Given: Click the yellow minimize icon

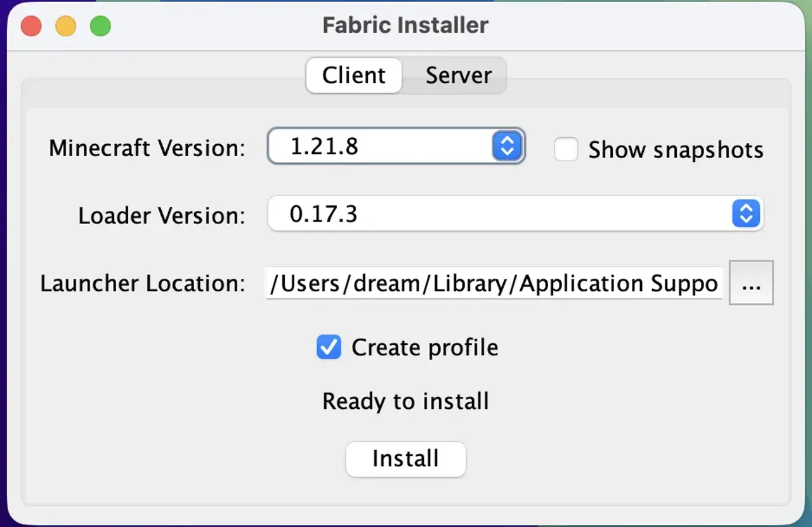Looking at the screenshot, I should point(65,26).
